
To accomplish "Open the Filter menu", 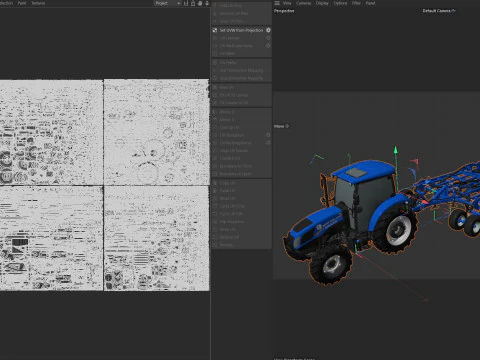I will click(356, 3).
